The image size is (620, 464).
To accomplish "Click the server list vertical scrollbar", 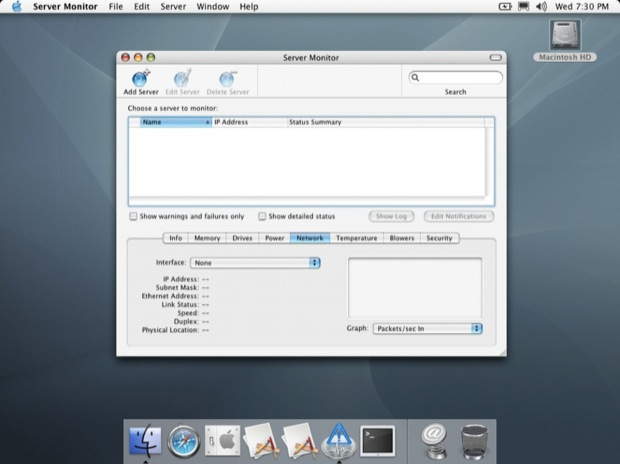I will (489, 162).
